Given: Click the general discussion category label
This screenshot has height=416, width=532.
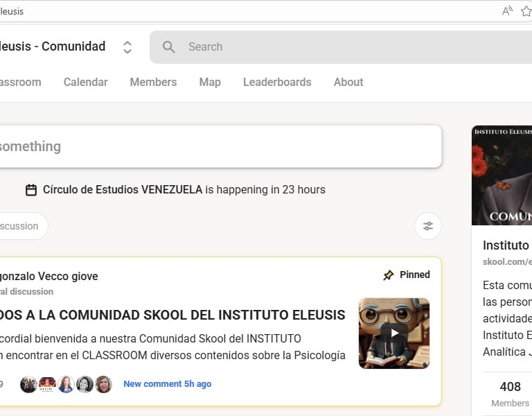Looking at the screenshot, I should coord(26,292).
